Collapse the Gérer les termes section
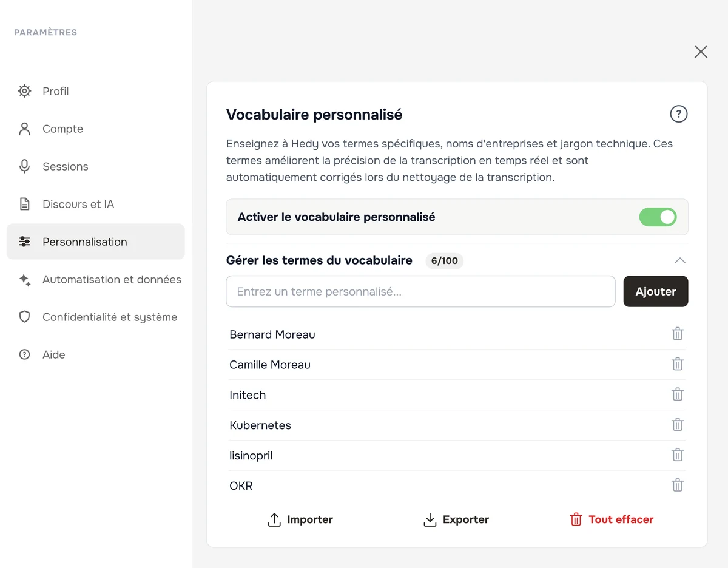This screenshot has width=728, height=568. (680, 260)
